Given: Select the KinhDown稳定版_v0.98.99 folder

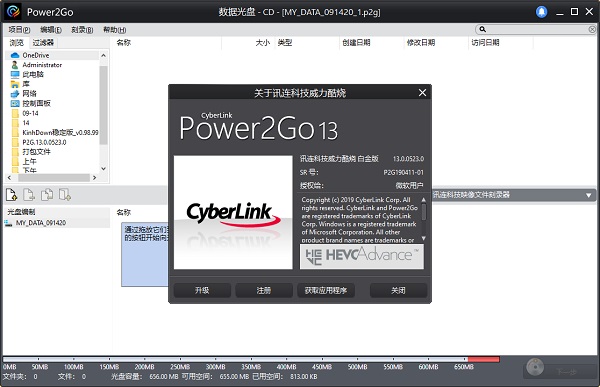Looking at the screenshot, I should click(x=60, y=132).
